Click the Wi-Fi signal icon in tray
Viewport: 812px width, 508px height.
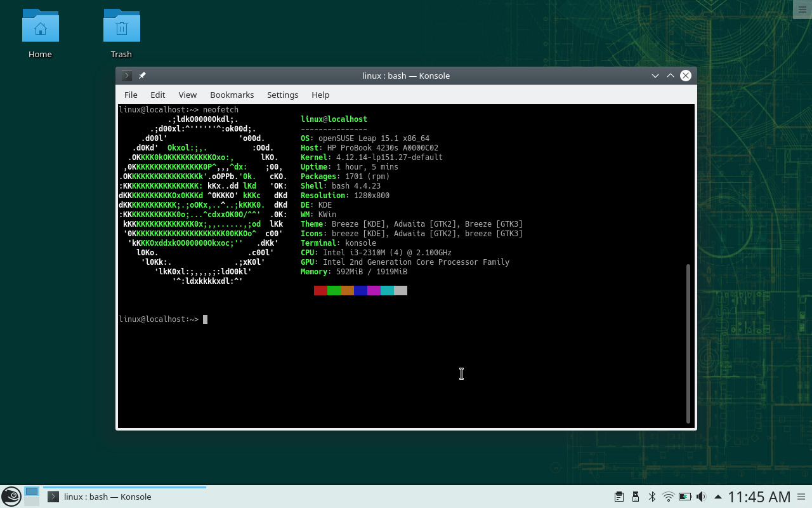668,496
